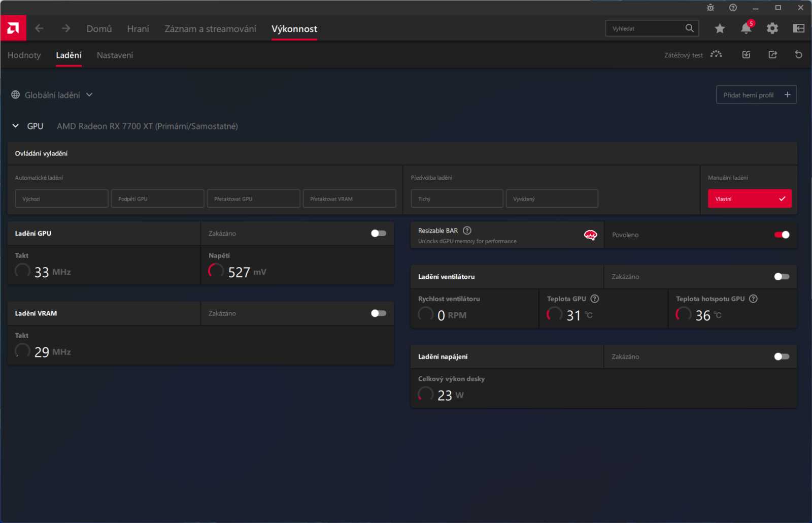Viewport: 812px width, 523px height.
Task: Switch to Nastavení subtab
Action: click(115, 55)
